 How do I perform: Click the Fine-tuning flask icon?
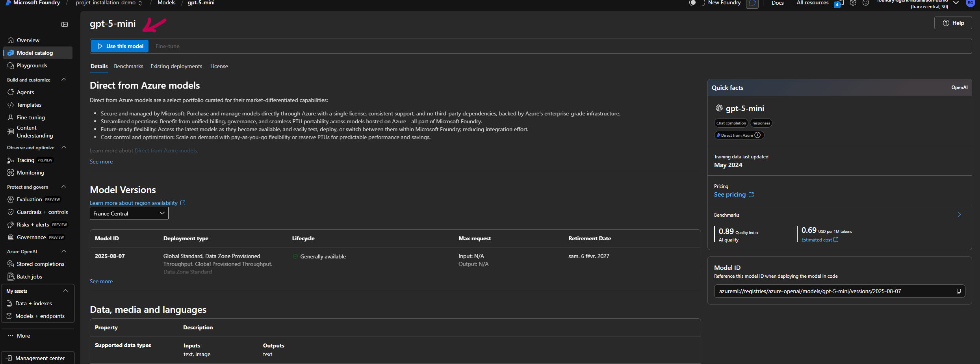tap(11, 117)
